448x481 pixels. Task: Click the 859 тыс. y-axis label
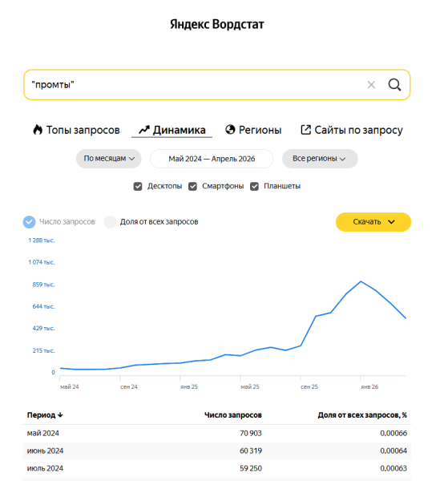[x=43, y=285]
